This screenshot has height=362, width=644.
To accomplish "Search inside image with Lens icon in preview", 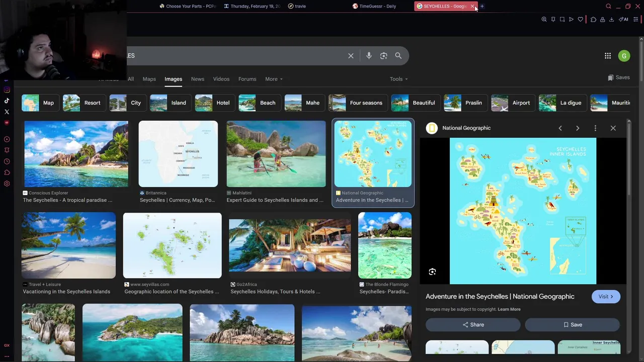I will pos(432,271).
